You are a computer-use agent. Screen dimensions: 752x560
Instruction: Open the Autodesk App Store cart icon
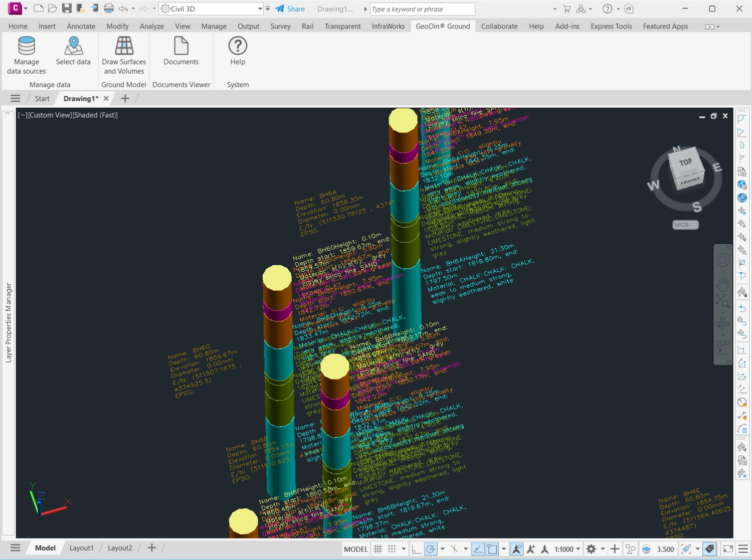[x=567, y=9]
